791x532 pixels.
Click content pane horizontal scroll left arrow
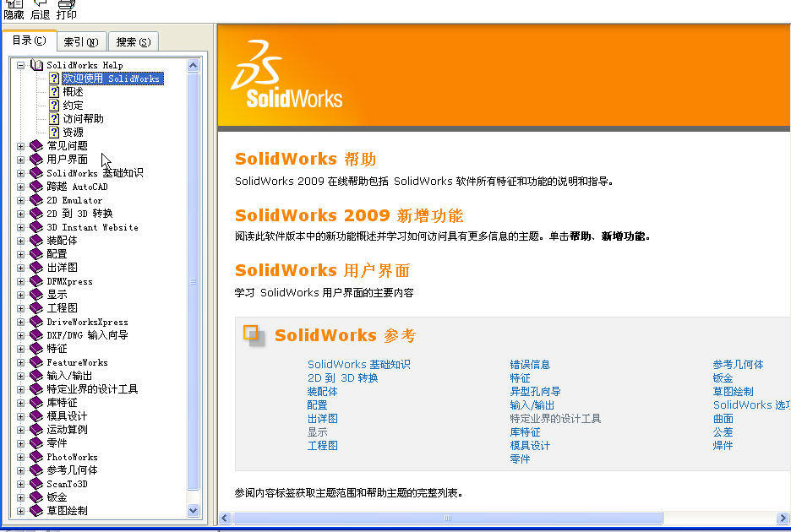coord(225,518)
